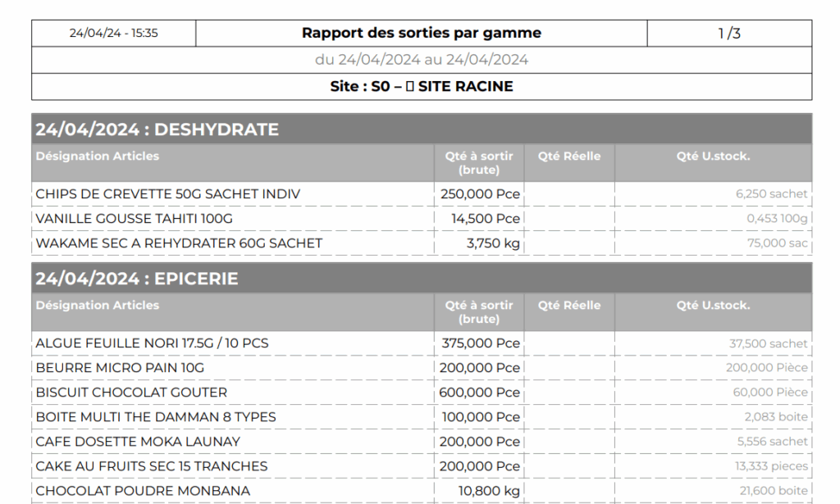Click the timestamp 24/04/24 - 15:35

[113, 34]
